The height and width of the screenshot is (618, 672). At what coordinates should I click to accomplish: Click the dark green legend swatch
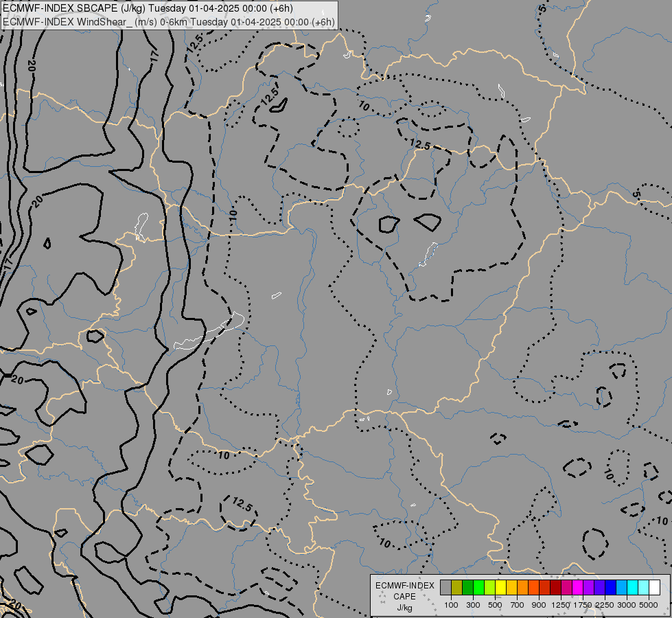[x=467, y=587]
